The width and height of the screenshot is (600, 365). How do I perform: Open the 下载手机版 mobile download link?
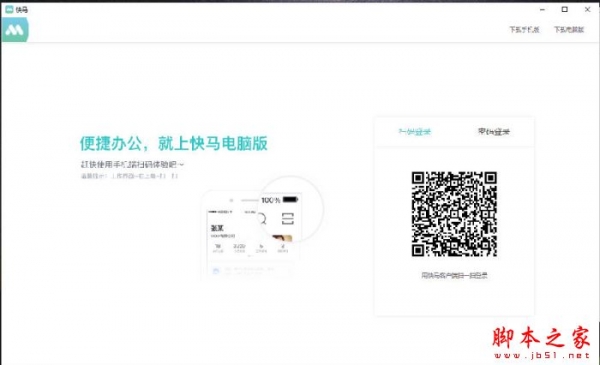click(524, 29)
